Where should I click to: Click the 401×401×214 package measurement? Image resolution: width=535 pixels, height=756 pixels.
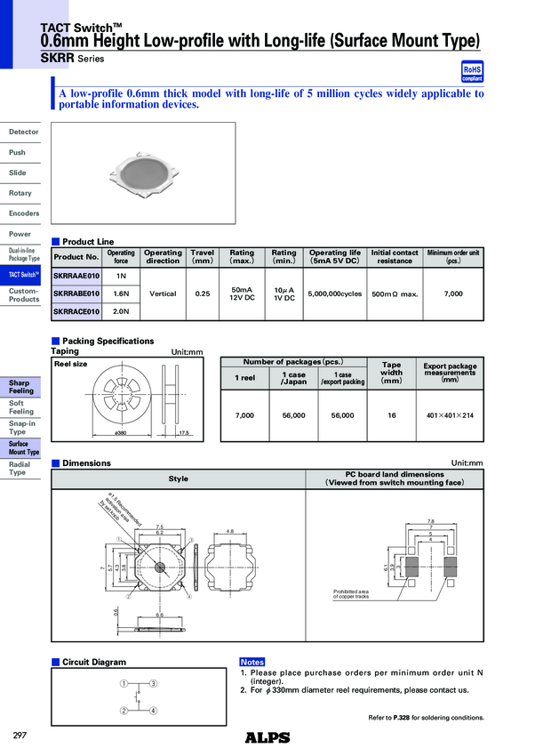pos(450,415)
